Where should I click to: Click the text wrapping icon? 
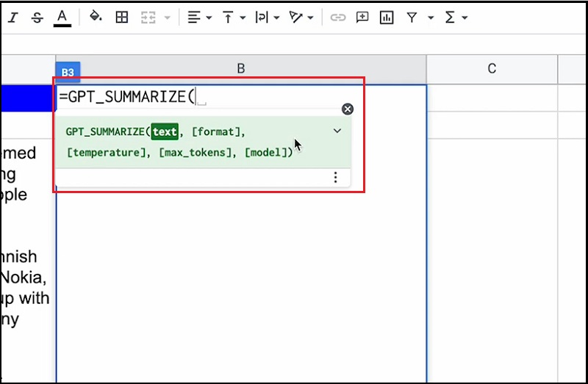point(262,17)
